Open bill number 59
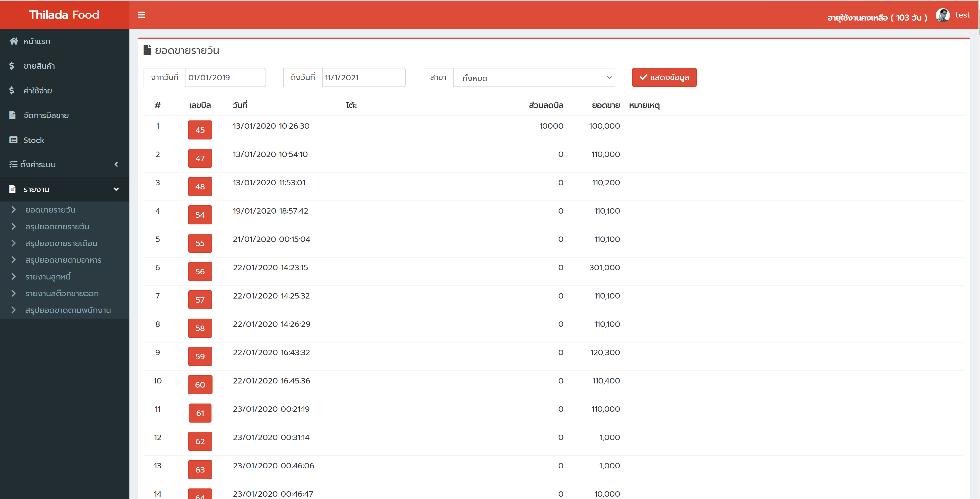The height and width of the screenshot is (499, 980). 200,356
